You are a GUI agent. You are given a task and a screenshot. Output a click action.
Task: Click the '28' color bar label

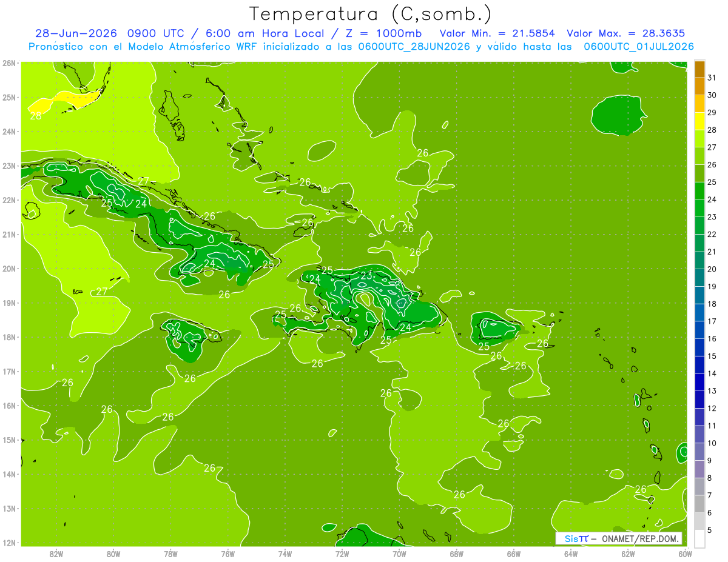pos(712,130)
